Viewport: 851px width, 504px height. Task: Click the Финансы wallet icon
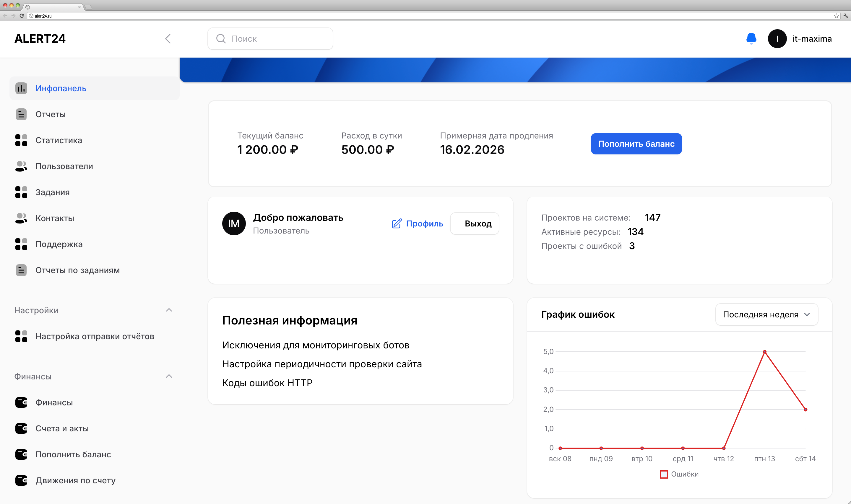coord(21,402)
